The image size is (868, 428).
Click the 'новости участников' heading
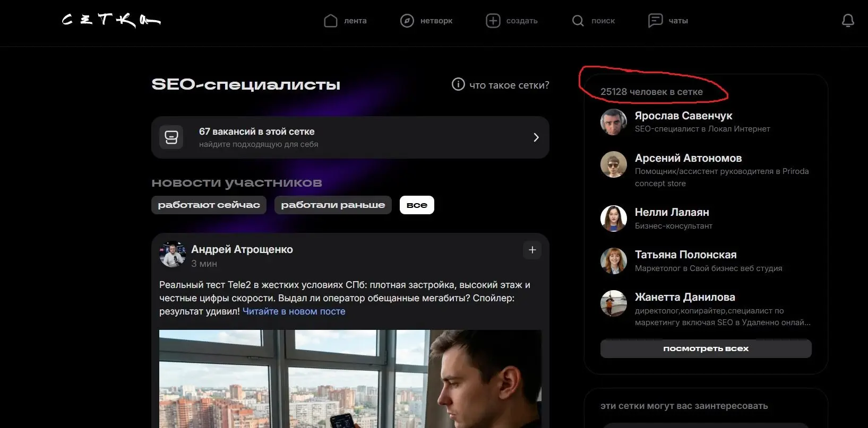tap(237, 183)
